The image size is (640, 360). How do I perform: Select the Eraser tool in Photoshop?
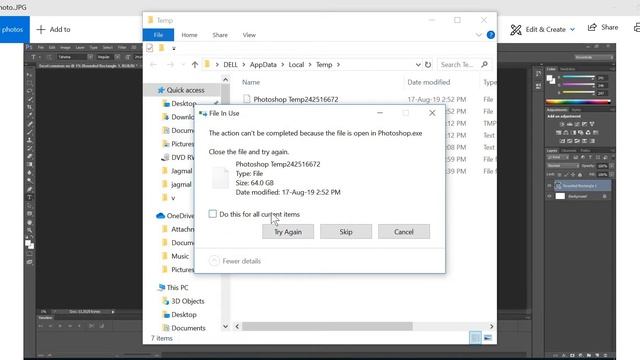click(x=29, y=156)
